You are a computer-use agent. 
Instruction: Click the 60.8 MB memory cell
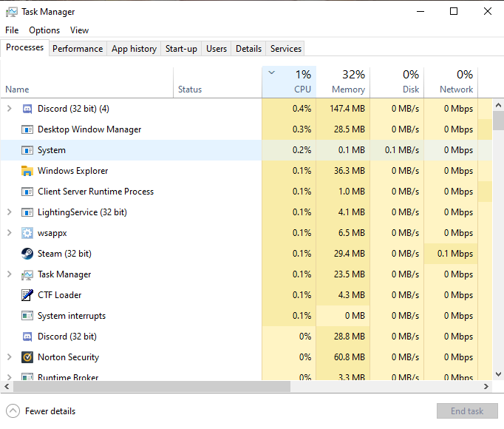pos(343,357)
